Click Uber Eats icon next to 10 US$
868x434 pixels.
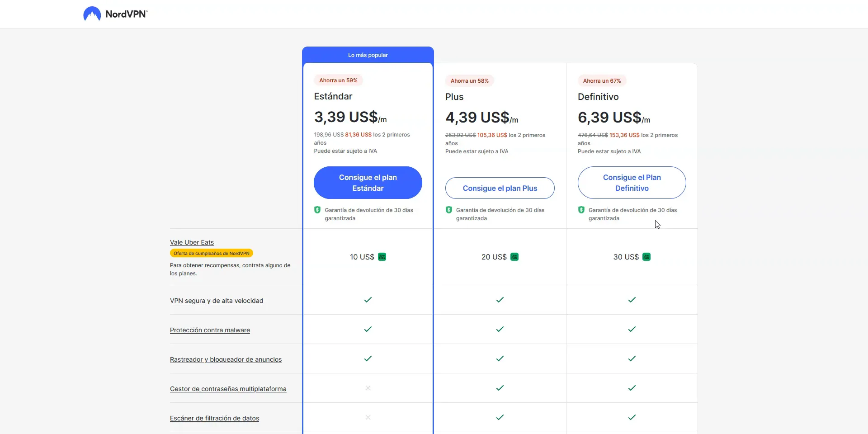point(382,257)
